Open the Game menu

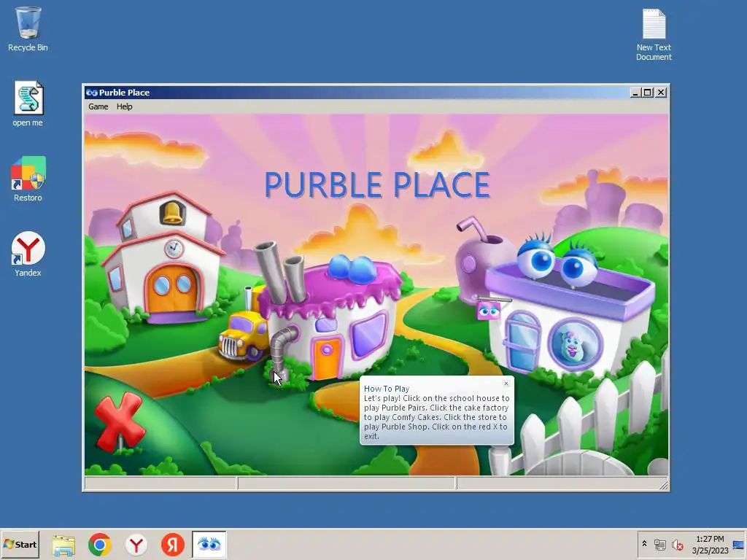tap(98, 106)
